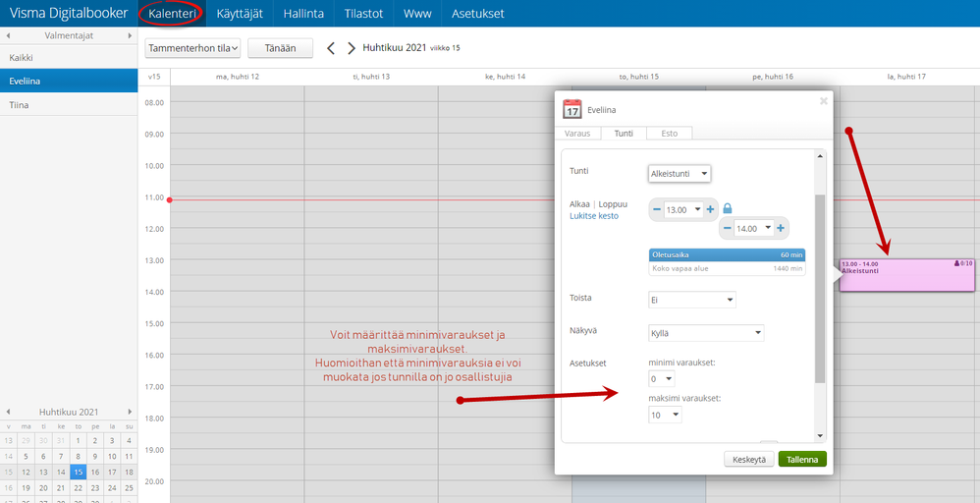Toggle the duration lock icon

[x=727, y=209]
